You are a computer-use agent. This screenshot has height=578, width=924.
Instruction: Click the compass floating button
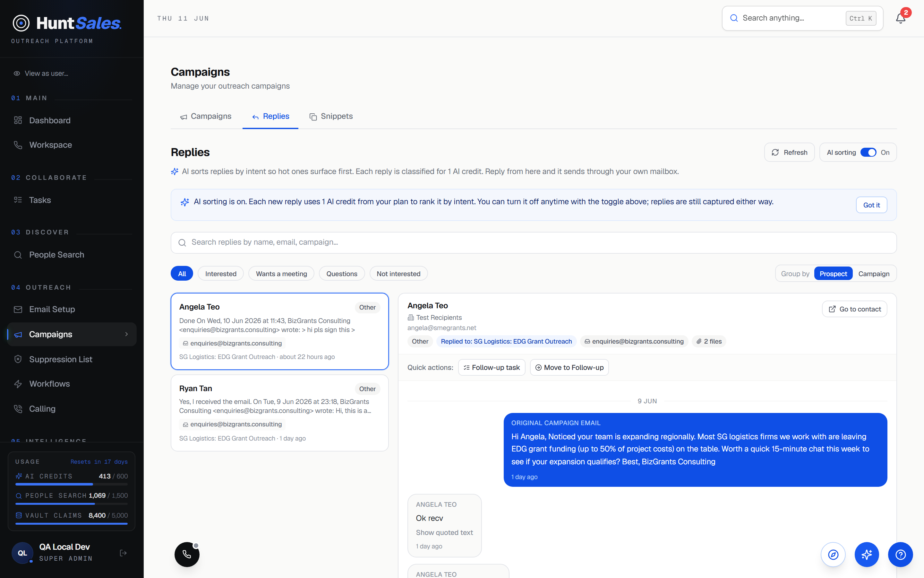833,554
